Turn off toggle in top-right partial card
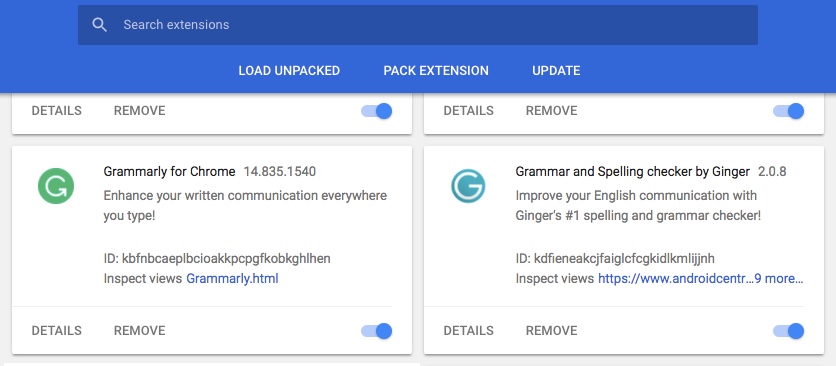This screenshot has height=366, width=836. pyautogui.click(x=789, y=111)
